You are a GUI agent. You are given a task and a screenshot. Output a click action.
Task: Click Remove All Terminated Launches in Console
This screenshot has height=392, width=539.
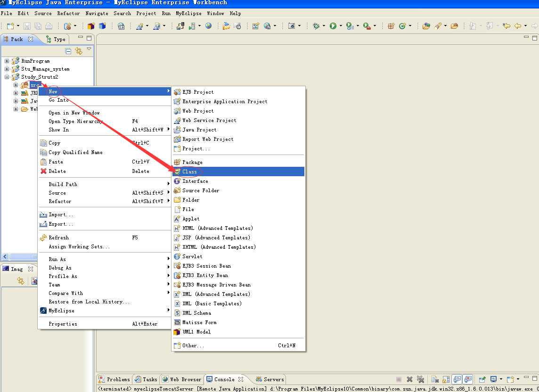tap(420, 379)
